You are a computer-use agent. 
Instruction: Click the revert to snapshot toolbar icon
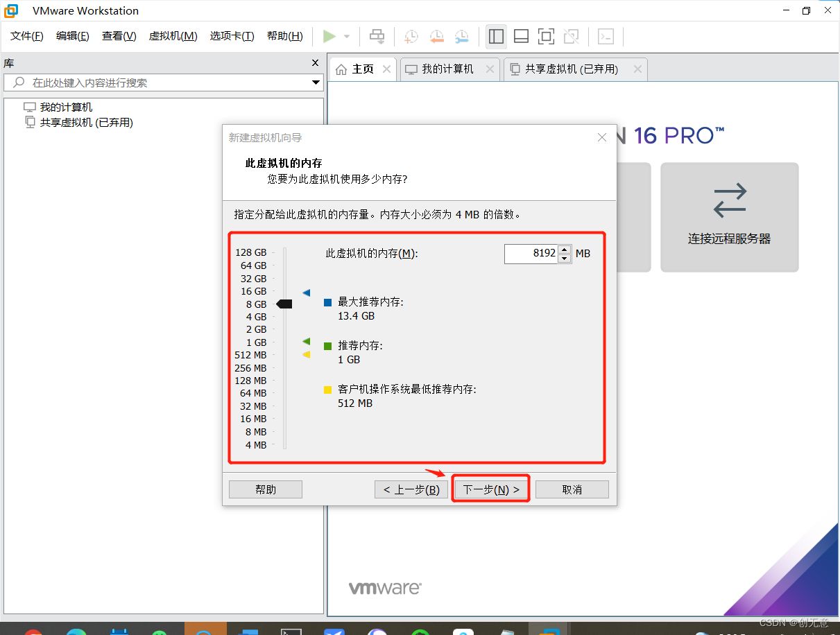point(436,36)
